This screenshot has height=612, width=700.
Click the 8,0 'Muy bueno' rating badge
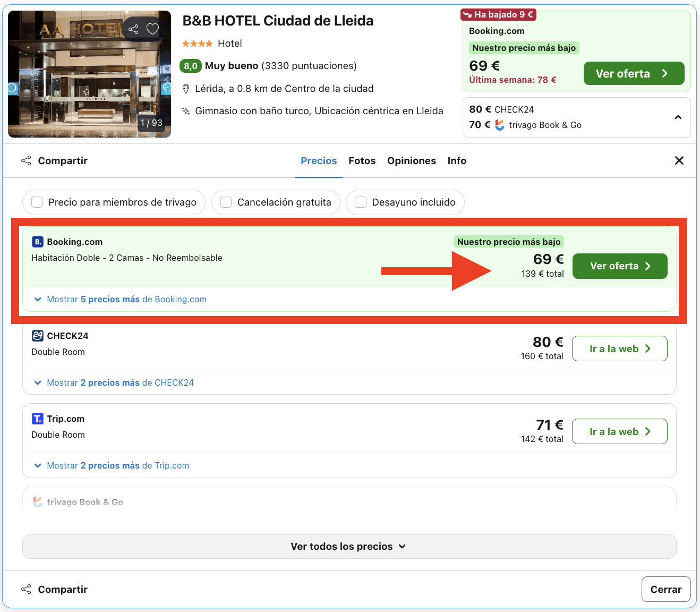tap(191, 66)
